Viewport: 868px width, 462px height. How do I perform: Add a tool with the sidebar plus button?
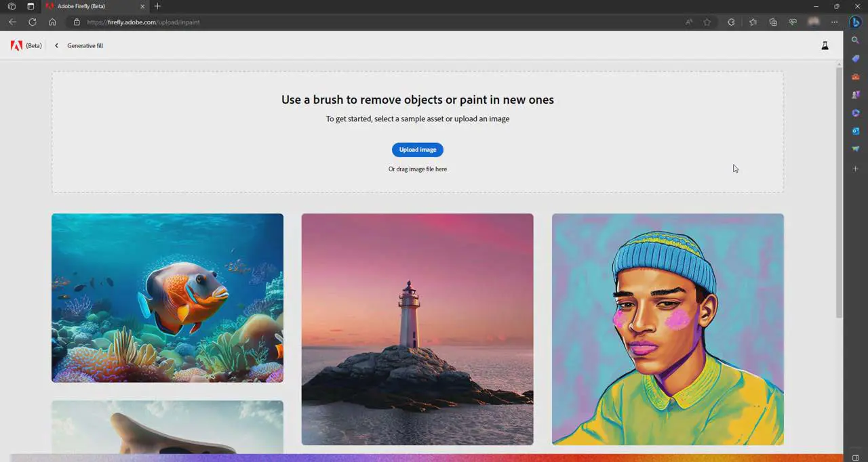tap(856, 168)
